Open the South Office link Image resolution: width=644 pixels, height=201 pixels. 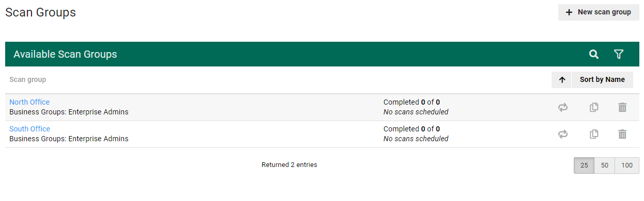point(29,129)
